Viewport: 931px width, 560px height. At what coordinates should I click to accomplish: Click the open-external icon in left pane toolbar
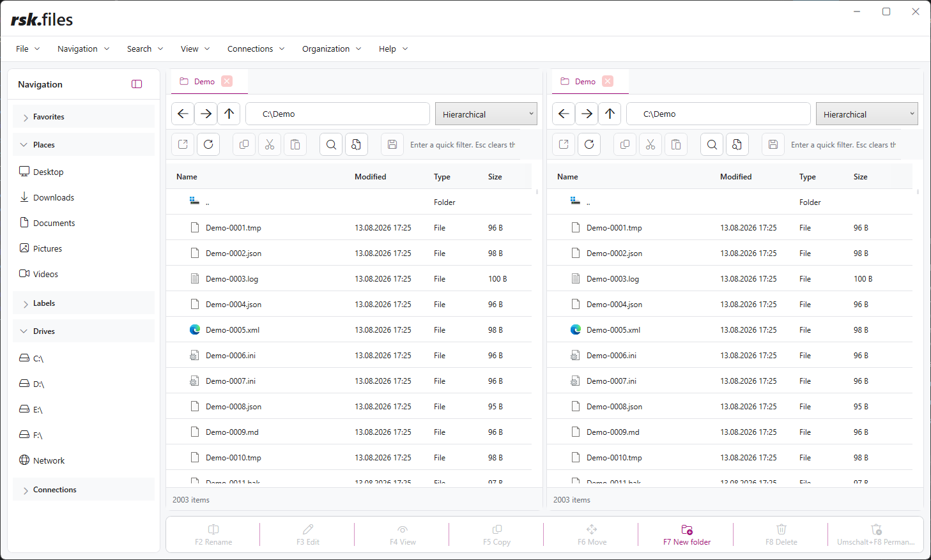coord(183,144)
